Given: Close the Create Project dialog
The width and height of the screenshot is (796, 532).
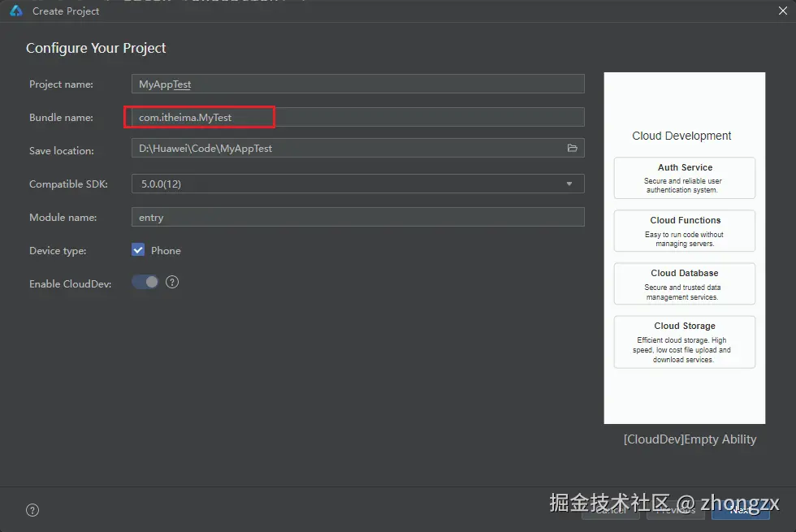Looking at the screenshot, I should point(783,11).
